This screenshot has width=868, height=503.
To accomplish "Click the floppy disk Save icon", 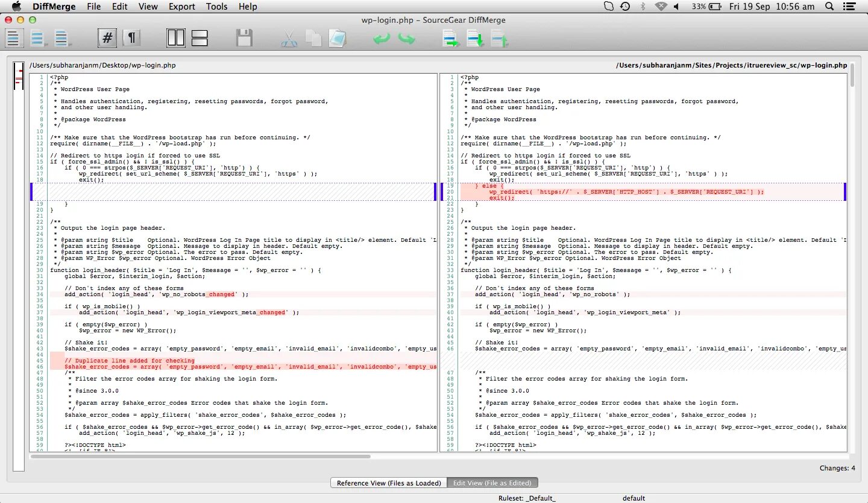I will (244, 38).
